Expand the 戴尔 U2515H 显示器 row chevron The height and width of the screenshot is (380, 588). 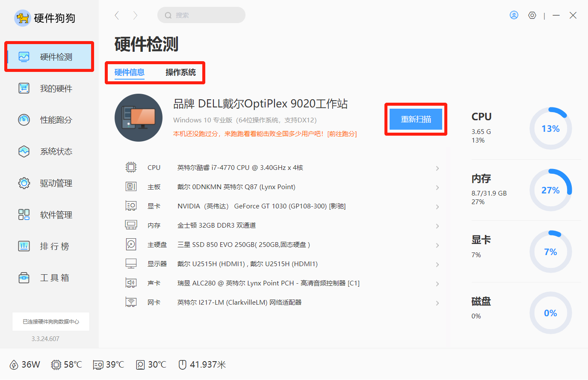(437, 264)
